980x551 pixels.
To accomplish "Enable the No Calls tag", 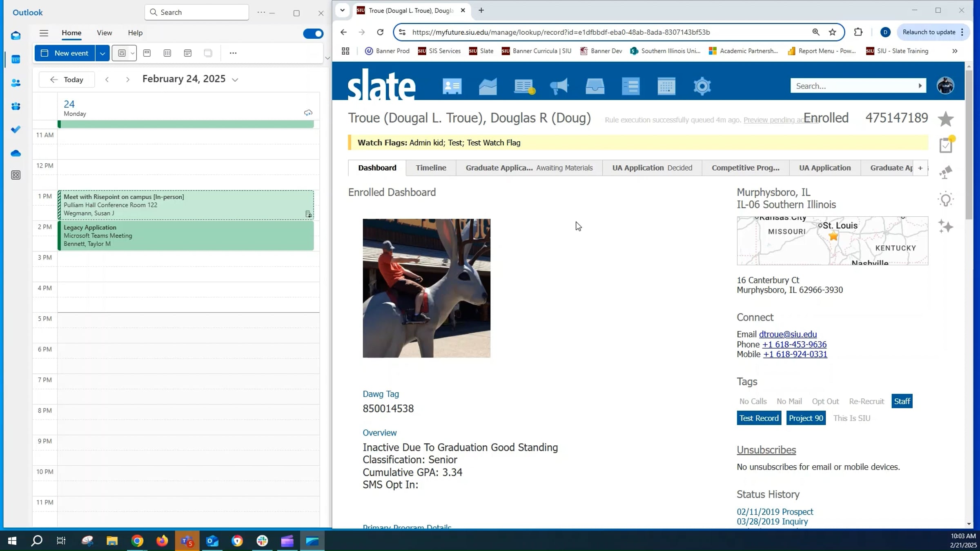I will tap(753, 401).
